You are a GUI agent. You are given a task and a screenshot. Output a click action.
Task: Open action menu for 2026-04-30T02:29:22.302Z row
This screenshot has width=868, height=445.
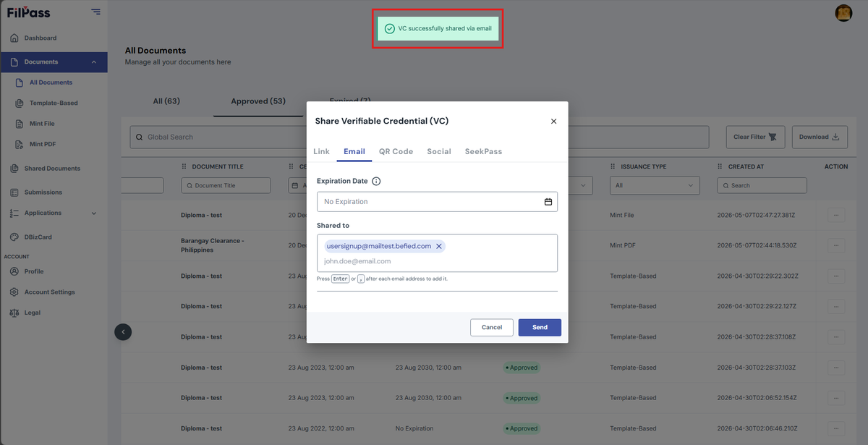pos(836,276)
